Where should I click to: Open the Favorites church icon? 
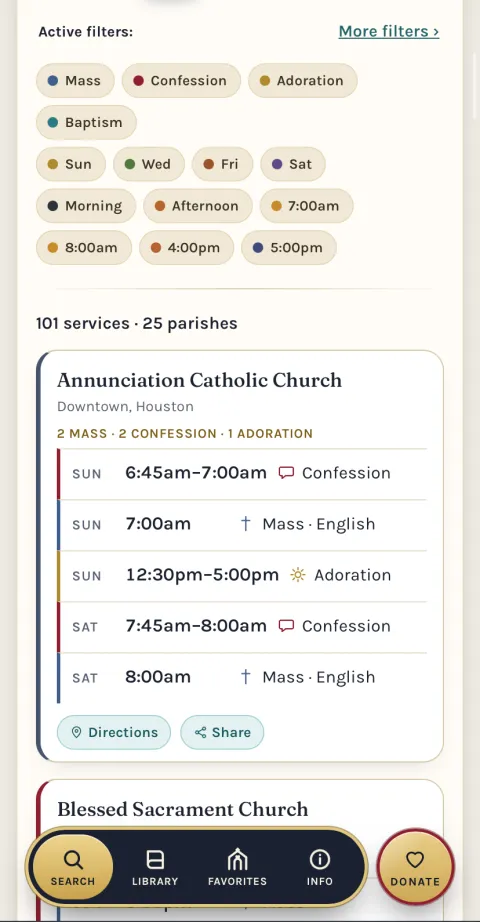(237, 860)
